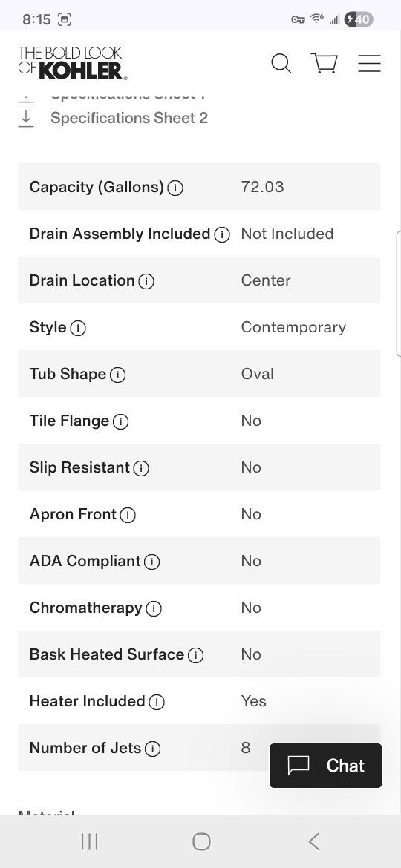401x868 pixels.
Task: Click the download arrow beside Specifications Sheet 2
Action: [x=26, y=118]
